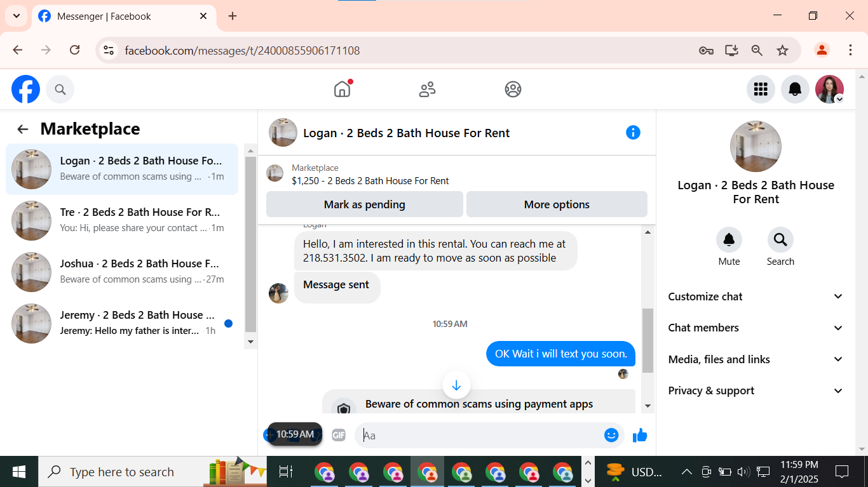This screenshot has width=868, height=487.
Task: Click the chat messages scrollbar thumb
Action: 648,340
